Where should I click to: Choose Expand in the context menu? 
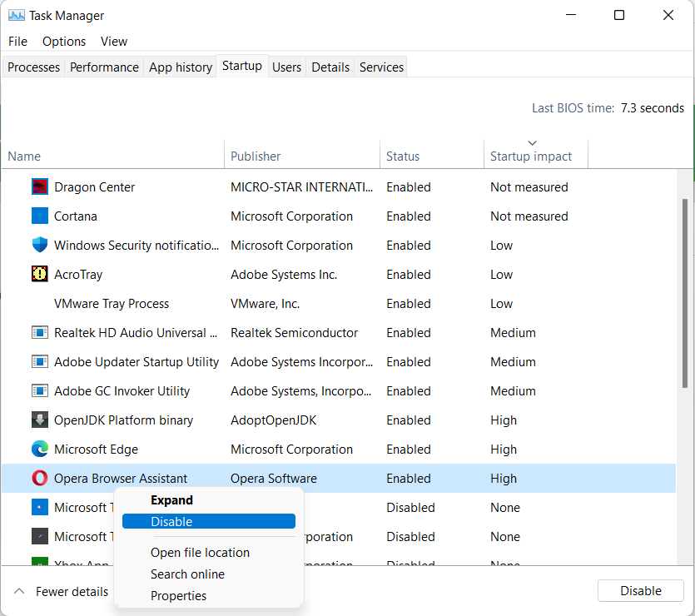click(x=209, y=500)
